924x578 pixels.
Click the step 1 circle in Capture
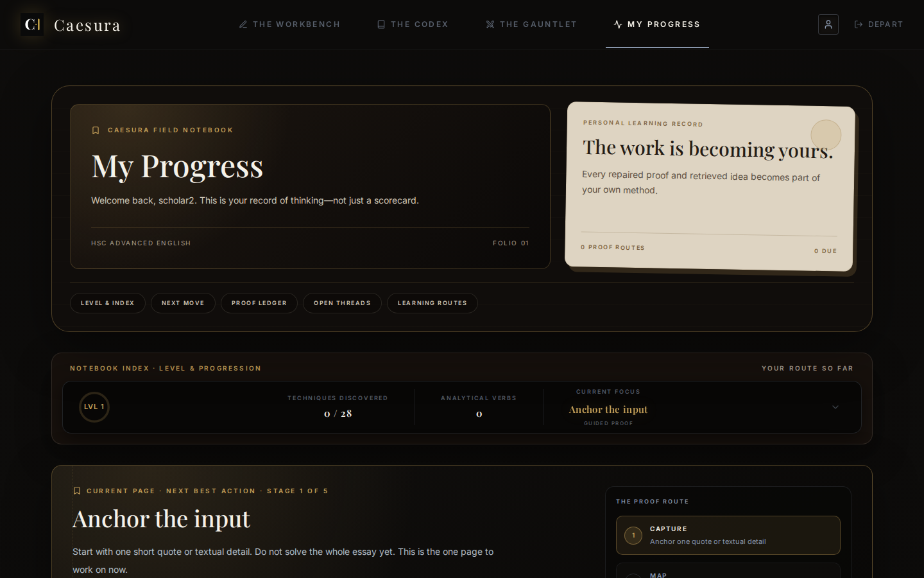click(633, 535)
